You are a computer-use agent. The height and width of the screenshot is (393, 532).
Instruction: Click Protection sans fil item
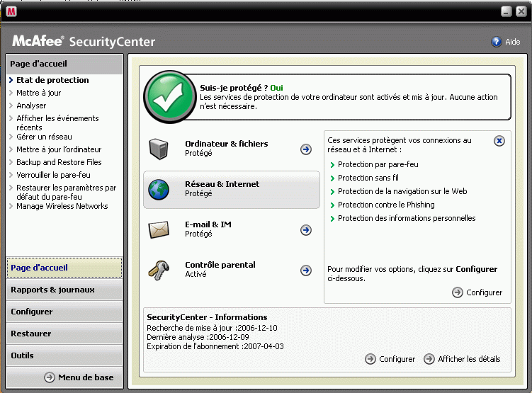pos(368,178)
